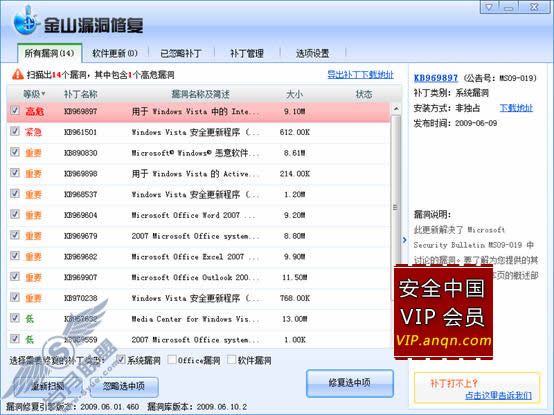Image resolution: width=554 pixels, height=415 pixels.
Task: Select row KB969604 Microsoft Office Word 2007
Action: click(x=198, y=215)
